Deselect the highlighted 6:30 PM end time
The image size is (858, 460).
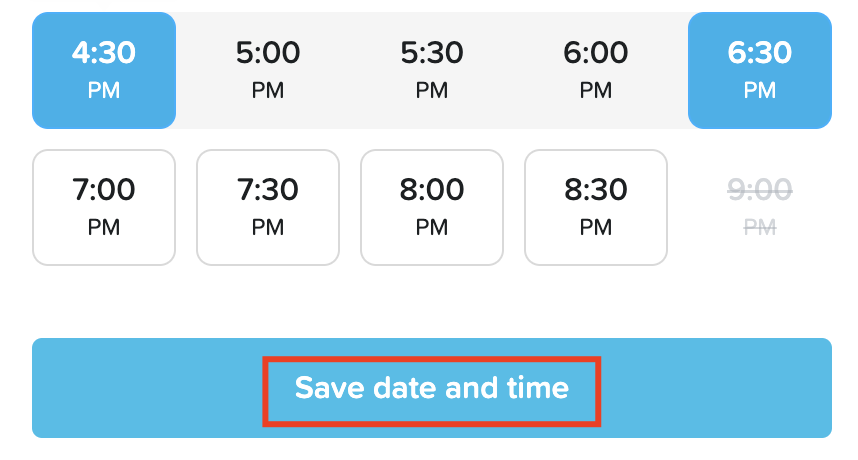[760, 70]
